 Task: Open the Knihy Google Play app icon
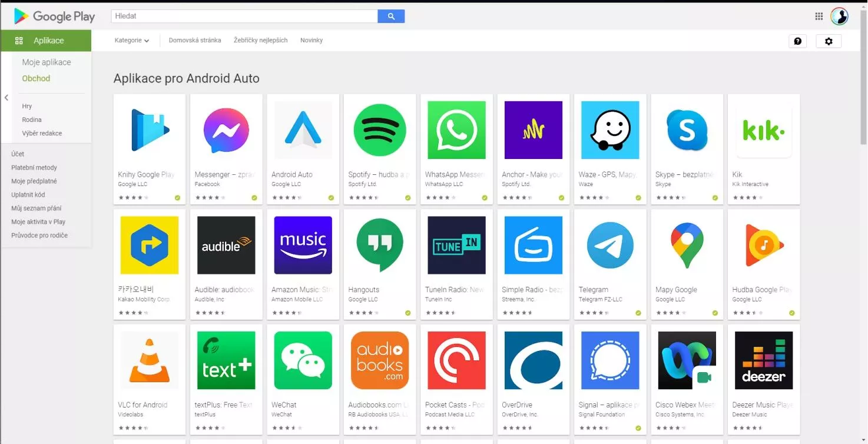[150, 130]
